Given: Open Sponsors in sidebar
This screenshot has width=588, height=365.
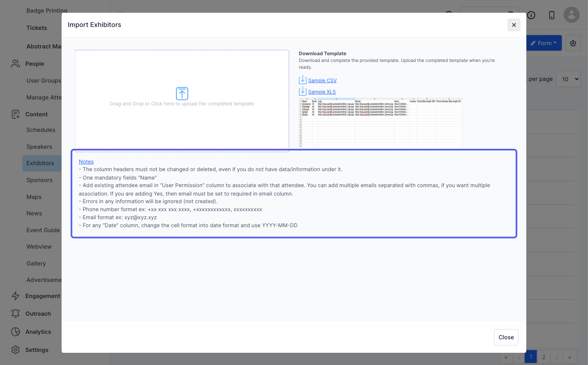Looking at the screenshot, I should coord(40,180).
